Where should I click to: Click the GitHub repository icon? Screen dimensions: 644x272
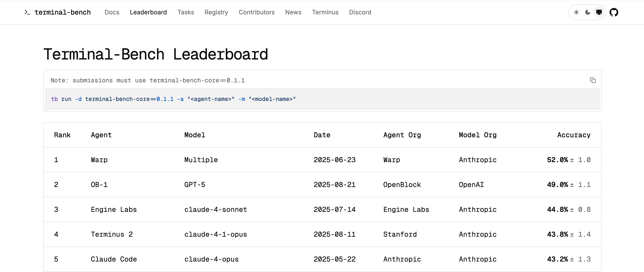[x=614, y=12]
